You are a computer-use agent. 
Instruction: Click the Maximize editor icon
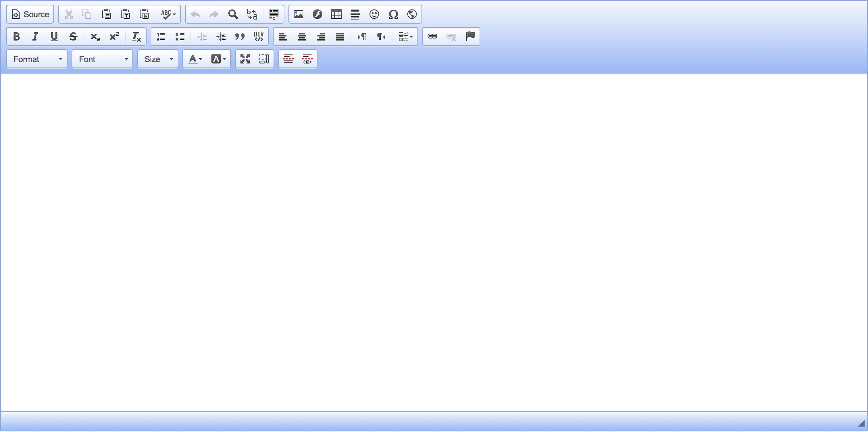tap(245, 59)
